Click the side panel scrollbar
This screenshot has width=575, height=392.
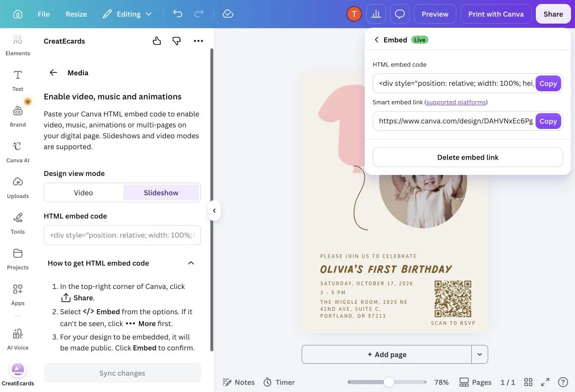coord(211,200)
